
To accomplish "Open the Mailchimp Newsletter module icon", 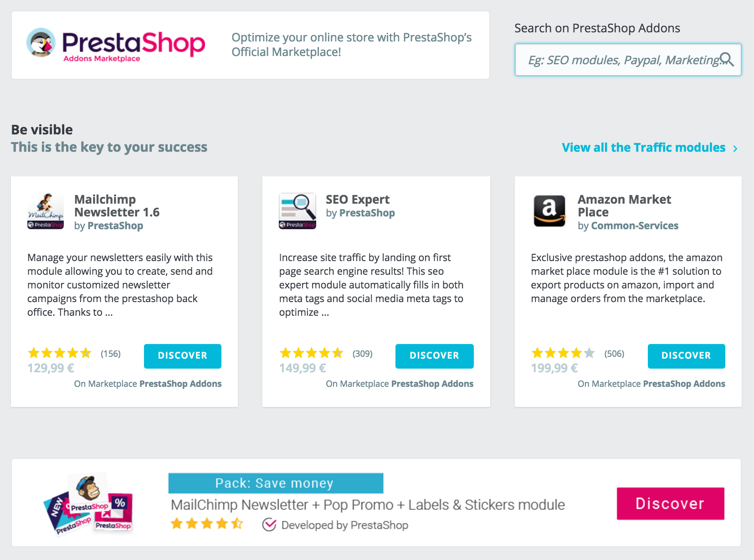I will pos(46,211).
